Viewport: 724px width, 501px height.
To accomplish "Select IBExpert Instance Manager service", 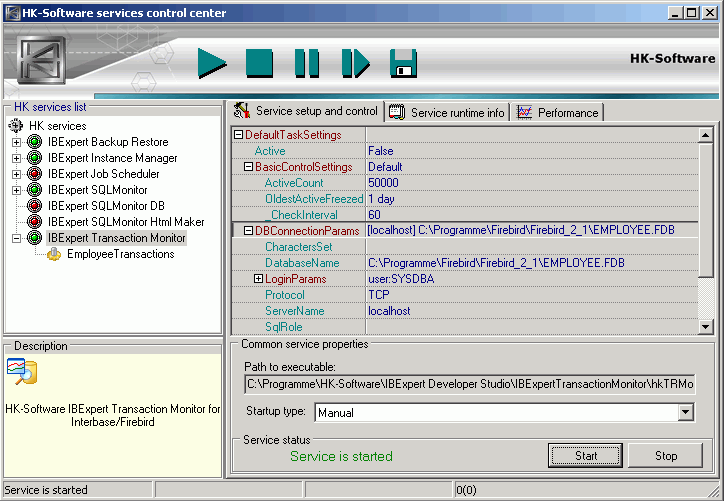I will 113,158.
